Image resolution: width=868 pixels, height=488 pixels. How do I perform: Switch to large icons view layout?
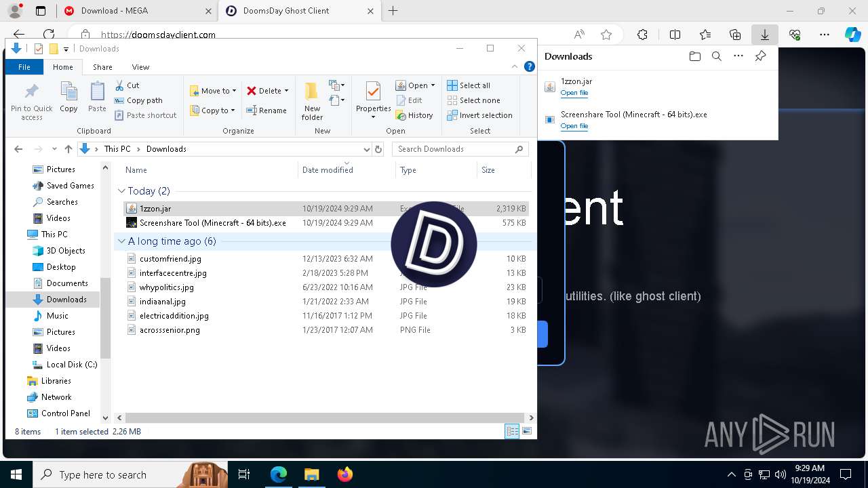click(x=526, y=432)
